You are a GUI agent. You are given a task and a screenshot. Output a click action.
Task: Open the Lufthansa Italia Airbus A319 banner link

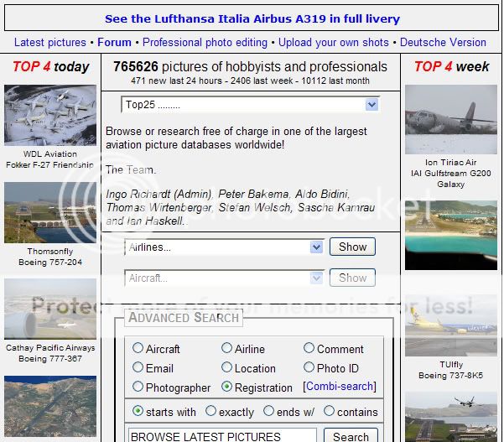(x=252, y=18)
